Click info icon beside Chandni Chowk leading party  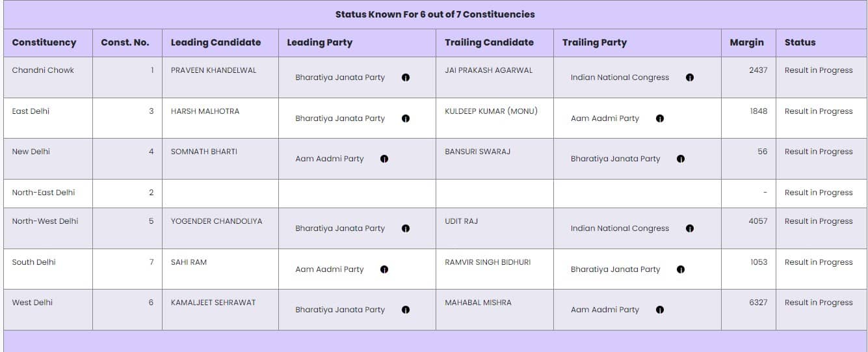tap(406, 77)
